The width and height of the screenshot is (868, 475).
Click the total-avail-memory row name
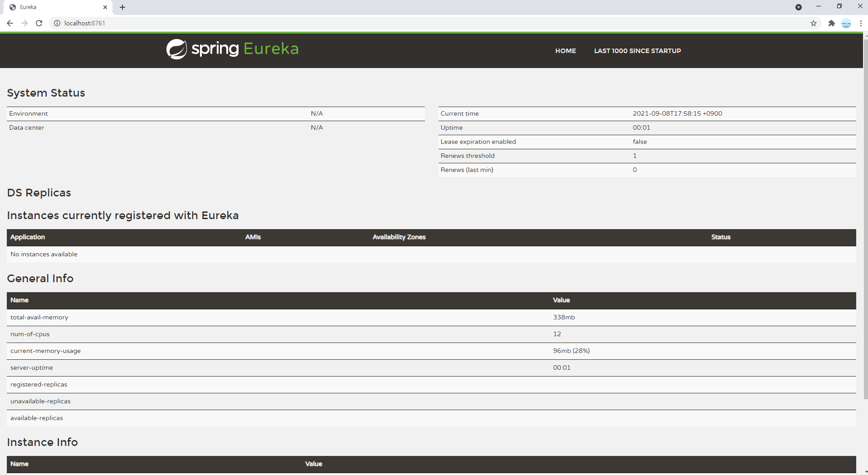[39, 317]
